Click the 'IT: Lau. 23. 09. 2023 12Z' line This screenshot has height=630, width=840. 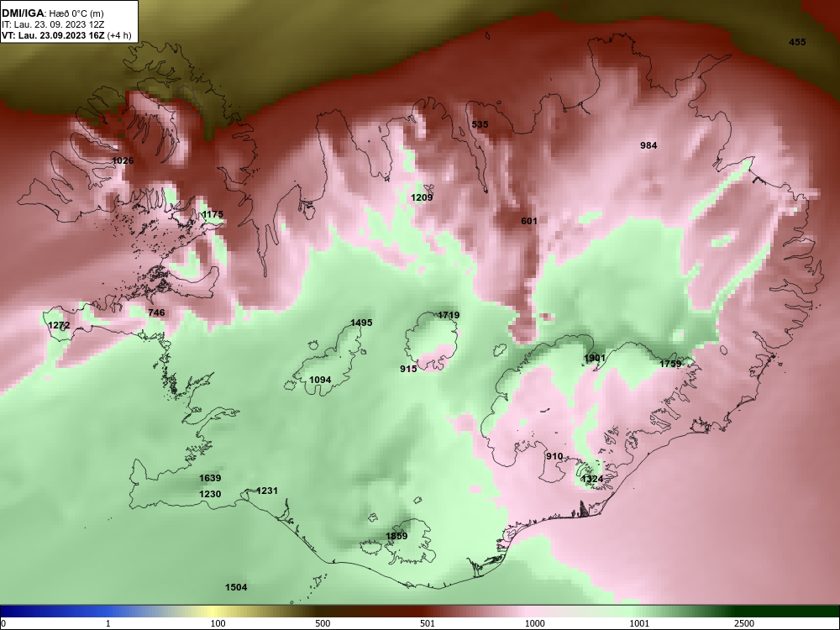pos(52,24)
